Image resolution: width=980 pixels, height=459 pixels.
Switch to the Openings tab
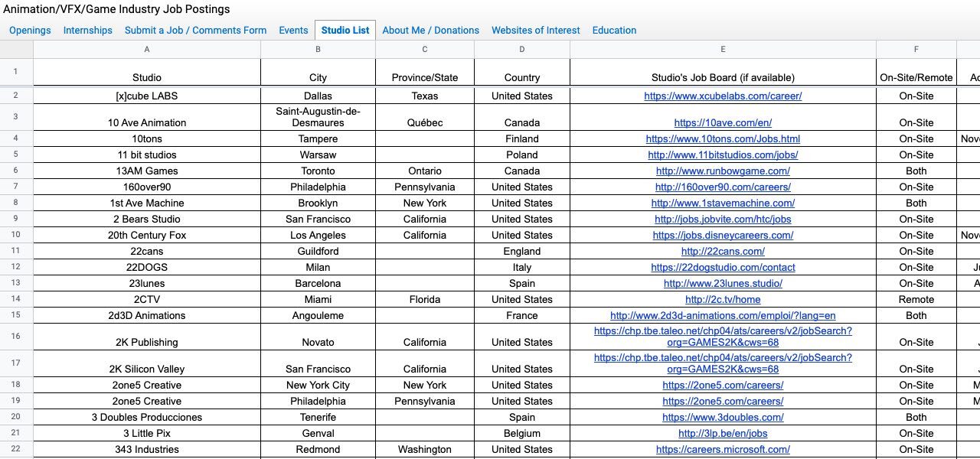30,31
